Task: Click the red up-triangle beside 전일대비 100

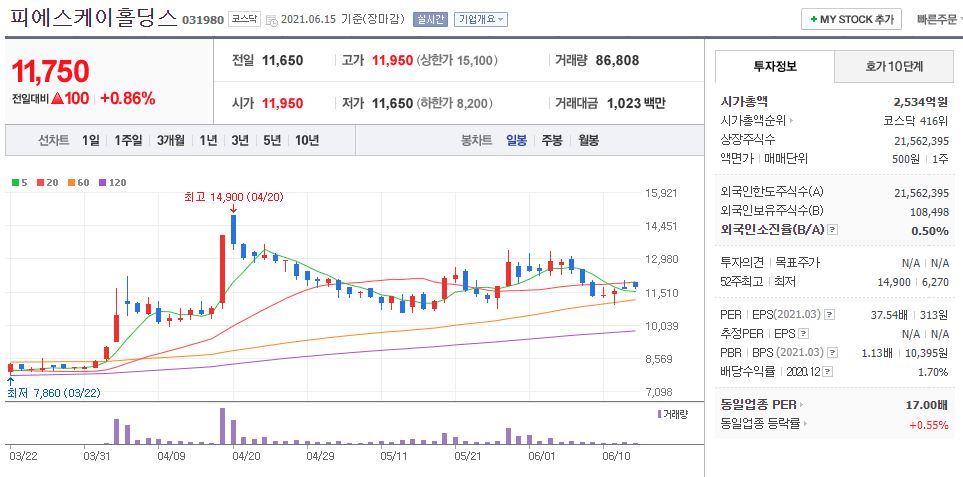Action: (x=57, y=98)
